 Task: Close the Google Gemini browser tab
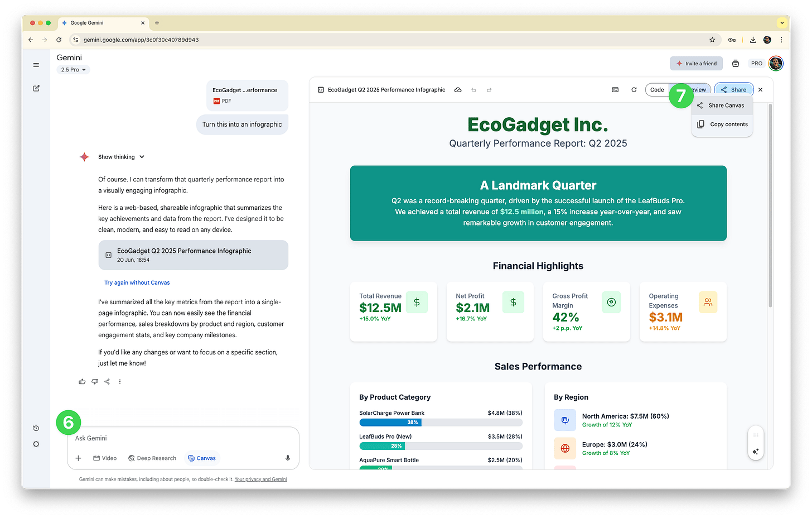click(143, 23)
